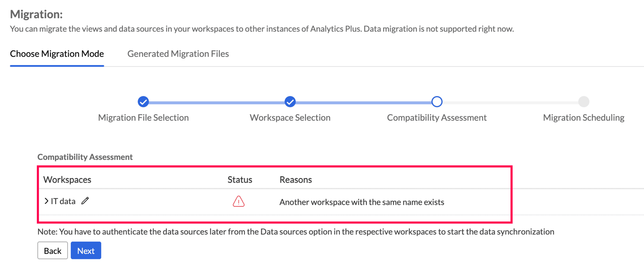
Task: Click the Migration File Selection checkmark step
Action: (x=143, y=102)
